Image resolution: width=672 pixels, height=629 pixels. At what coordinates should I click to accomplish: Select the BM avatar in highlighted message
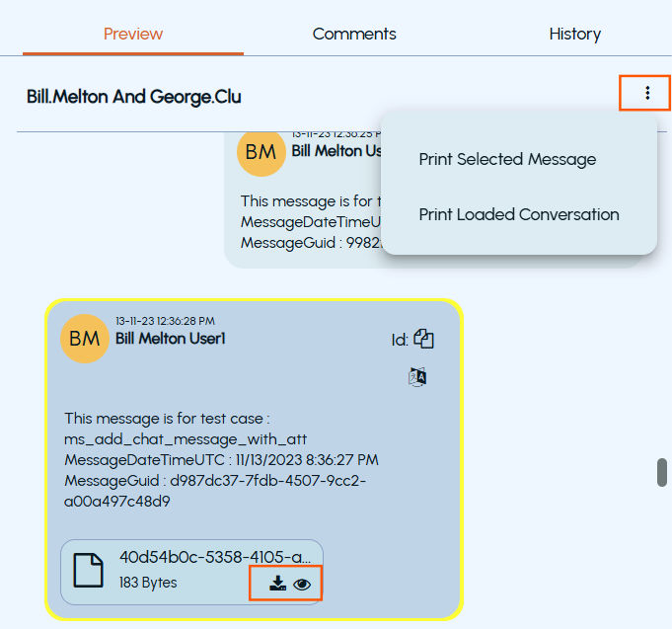point(85,339)
